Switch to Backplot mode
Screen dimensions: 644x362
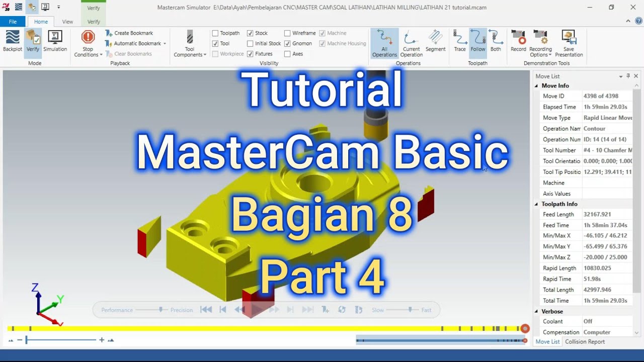click(x=13, y=41)
